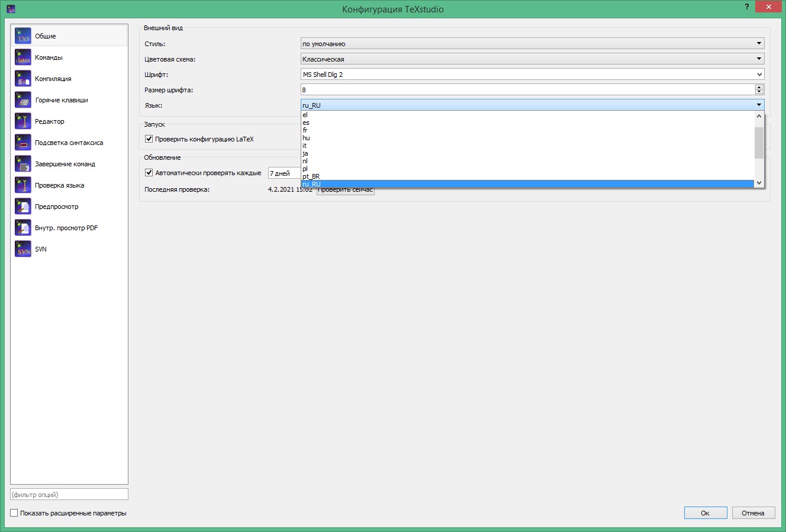
Task: Open the 7 дней interval dropdown
Action: point(285,173)
